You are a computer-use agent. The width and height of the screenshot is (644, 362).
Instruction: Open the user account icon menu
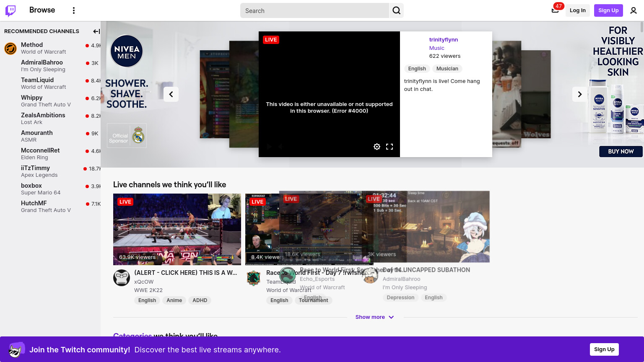coord(634,10)
